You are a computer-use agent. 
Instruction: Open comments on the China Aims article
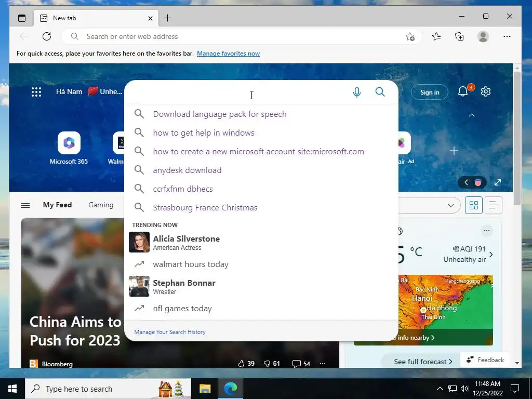click(301, 364)
